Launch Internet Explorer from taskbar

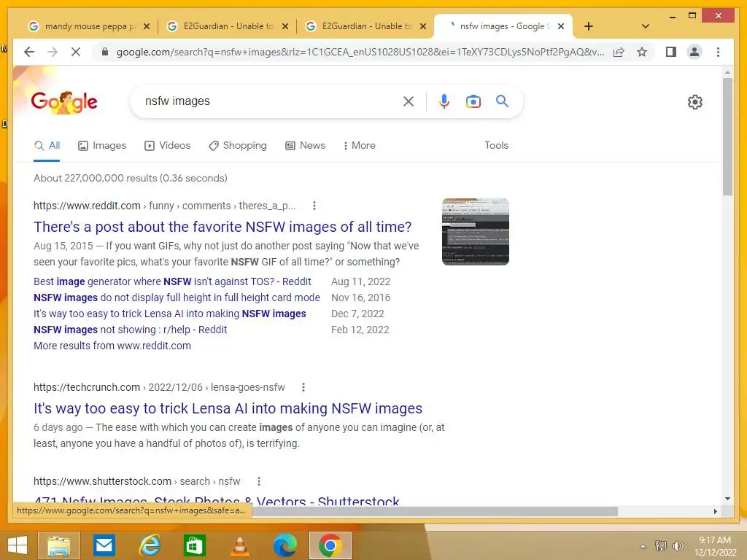[149, 545]
